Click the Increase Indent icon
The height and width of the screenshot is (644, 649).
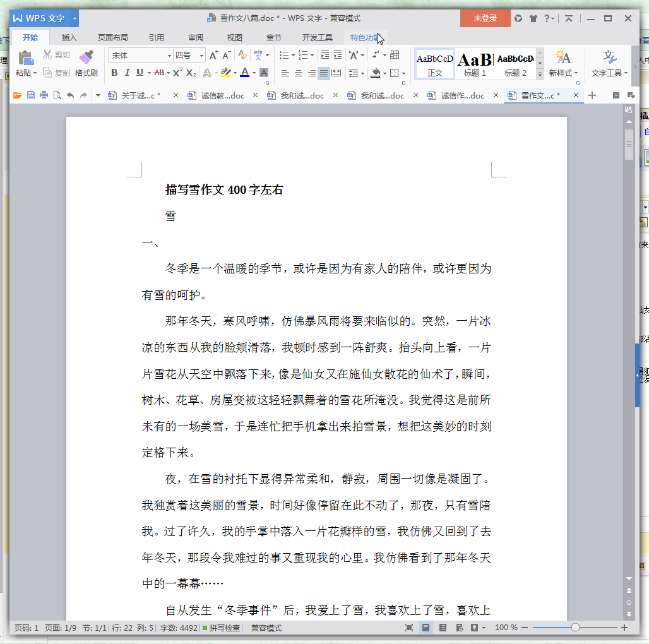(338, 55)
